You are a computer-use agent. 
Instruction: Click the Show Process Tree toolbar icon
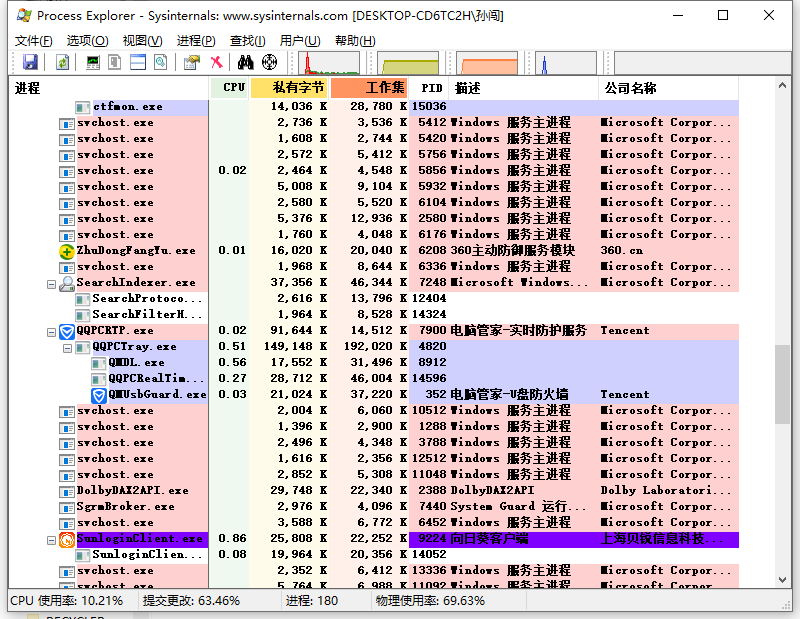tap(115, 62)
